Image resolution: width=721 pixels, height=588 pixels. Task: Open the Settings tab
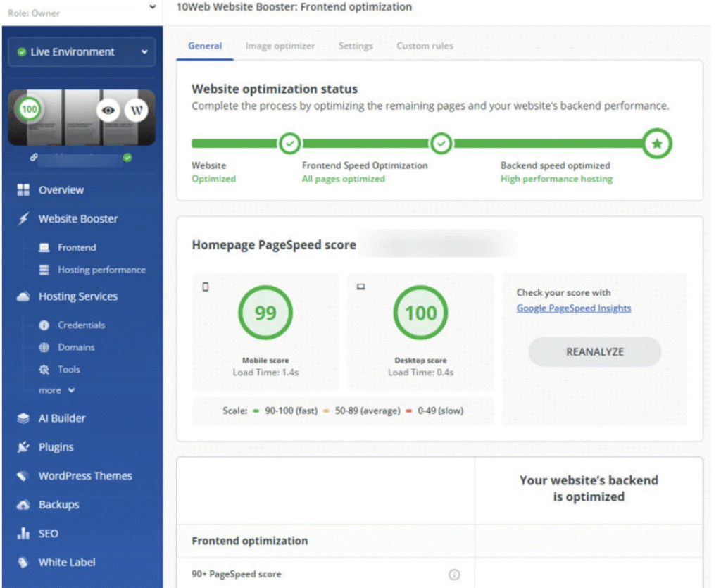click(356, 46)
